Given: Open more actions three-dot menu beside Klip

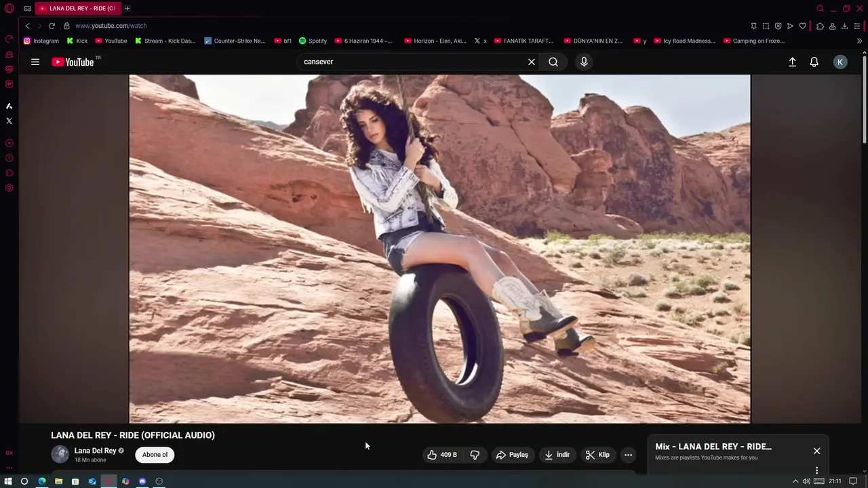Looking at the screenshot, I should click(x=628, y=455).
